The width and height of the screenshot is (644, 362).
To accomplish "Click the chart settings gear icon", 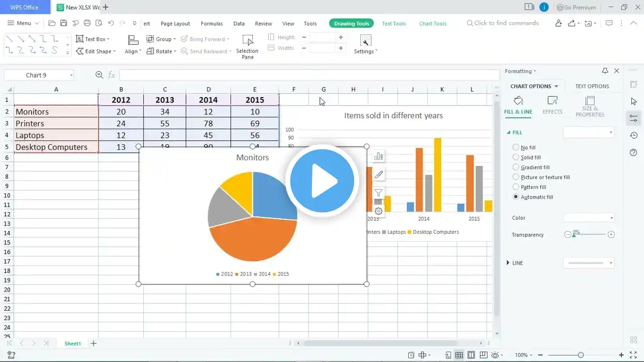I will (x=379, y=211).
